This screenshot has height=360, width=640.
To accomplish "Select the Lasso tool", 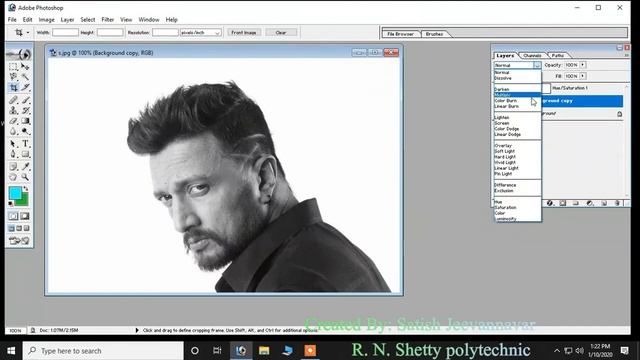I will coord(13,76).
